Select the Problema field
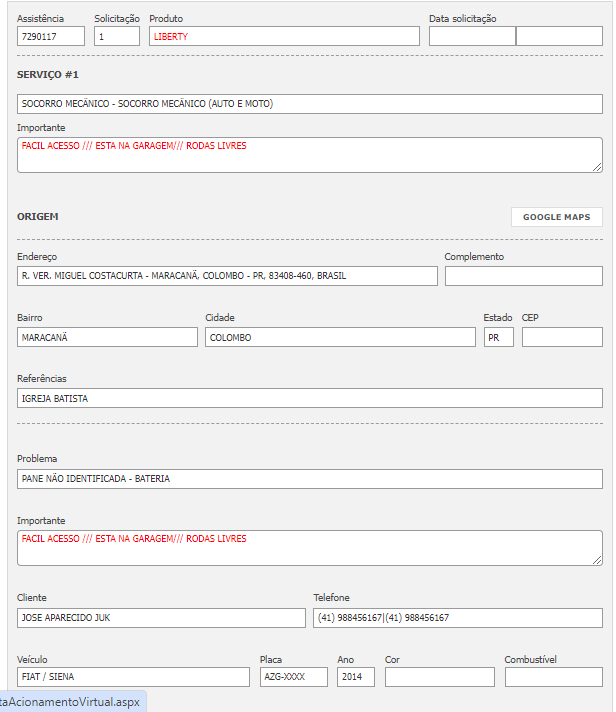This screenshot has height=712, width=616. [310, 479]
